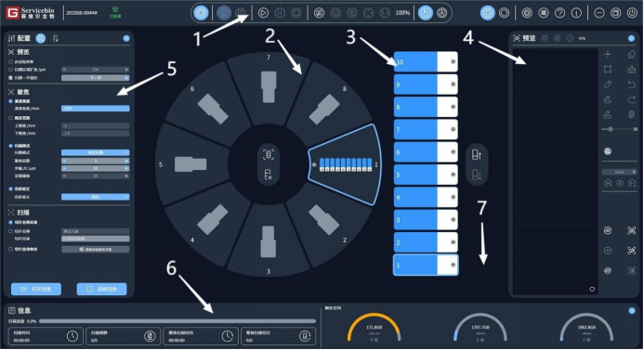Click the broom clear-all tool in preview panel
Screen dimensions: 644x350
point(632,70)
